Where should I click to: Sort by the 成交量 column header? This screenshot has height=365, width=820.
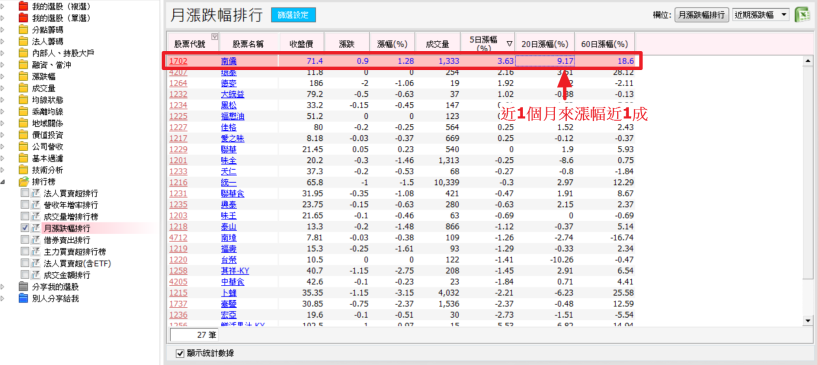tap(438, 44)
